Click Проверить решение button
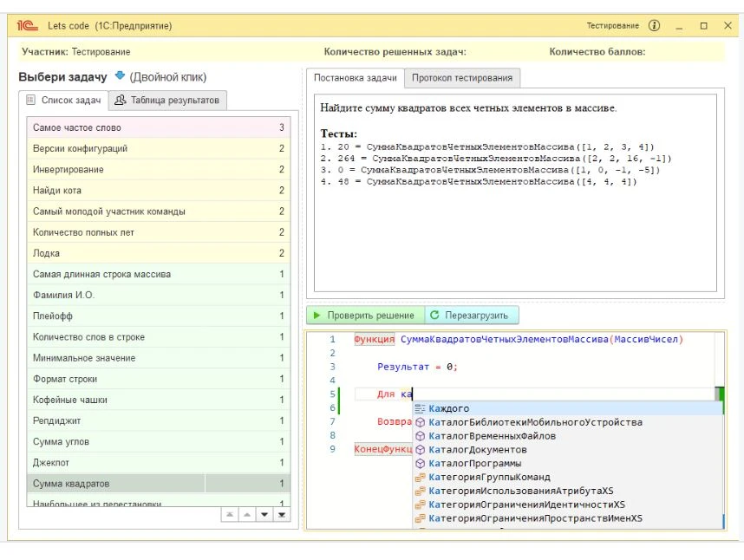Screen dimensions: 744x560 point(365,316)
